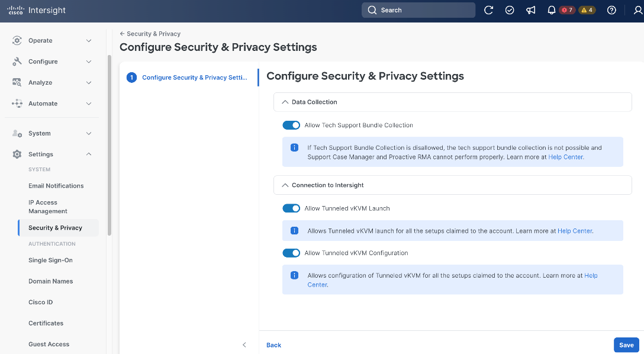The width and height of the screenshot is (644, 354).
Task: Click the yellow warning alarms badge
Action: pyautogui.click(x=587, y=10)
